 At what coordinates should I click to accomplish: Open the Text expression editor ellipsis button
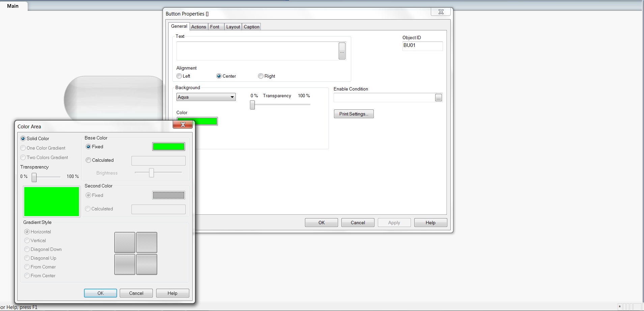[342, 51]
